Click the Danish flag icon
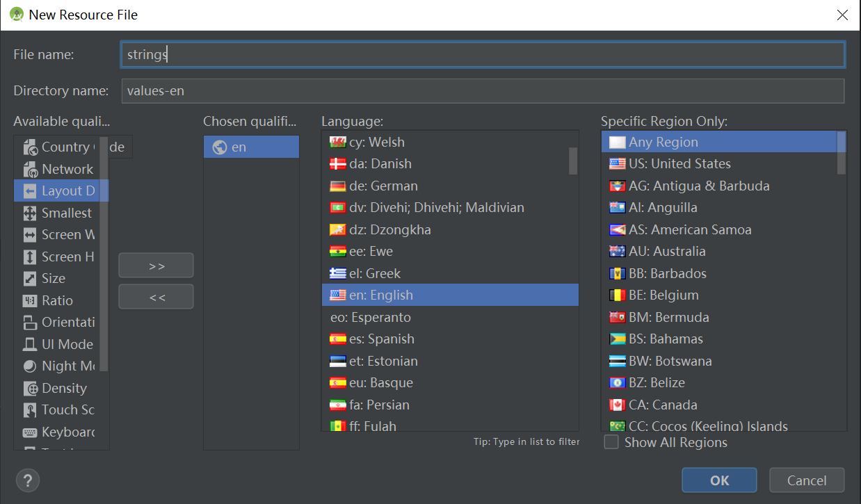 point(337,164)
